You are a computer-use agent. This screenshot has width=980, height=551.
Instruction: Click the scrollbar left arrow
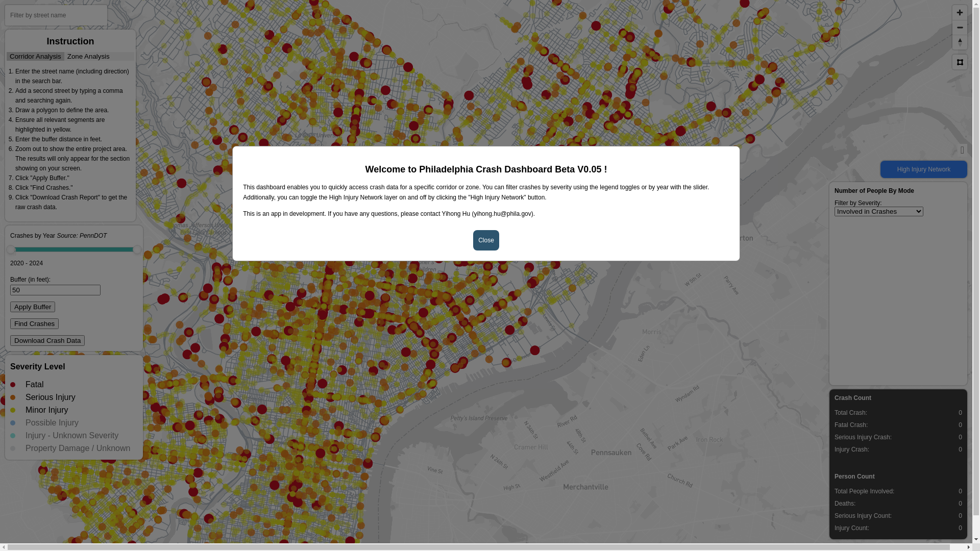click(x=4, y=547)
